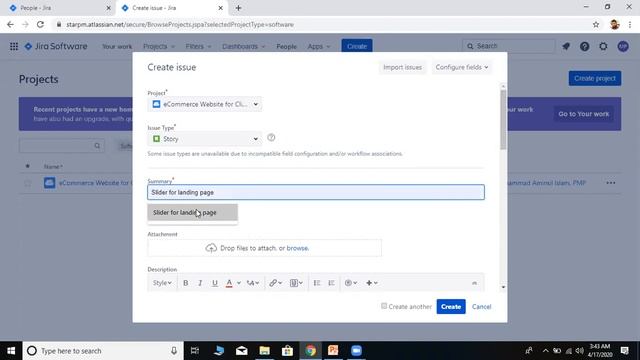Image resolution: width=640 pixels, height=360 pixels.
Task: Insert a numbered list
Action: click(331, 283)
